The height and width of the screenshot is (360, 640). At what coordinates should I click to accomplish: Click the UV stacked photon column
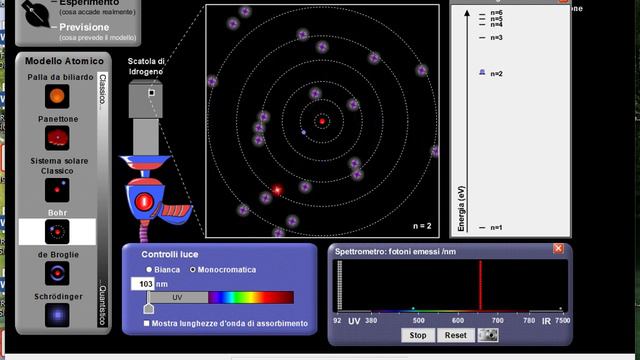(x=340, y=285)
